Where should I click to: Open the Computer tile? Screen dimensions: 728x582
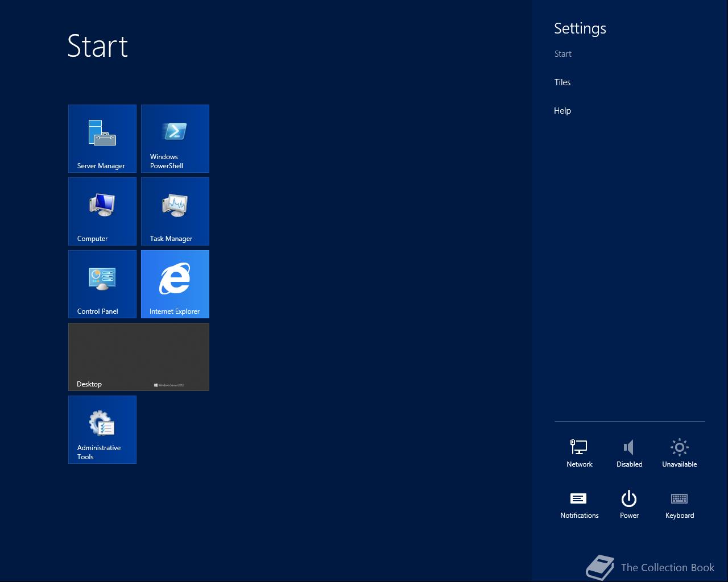[102, 211]
